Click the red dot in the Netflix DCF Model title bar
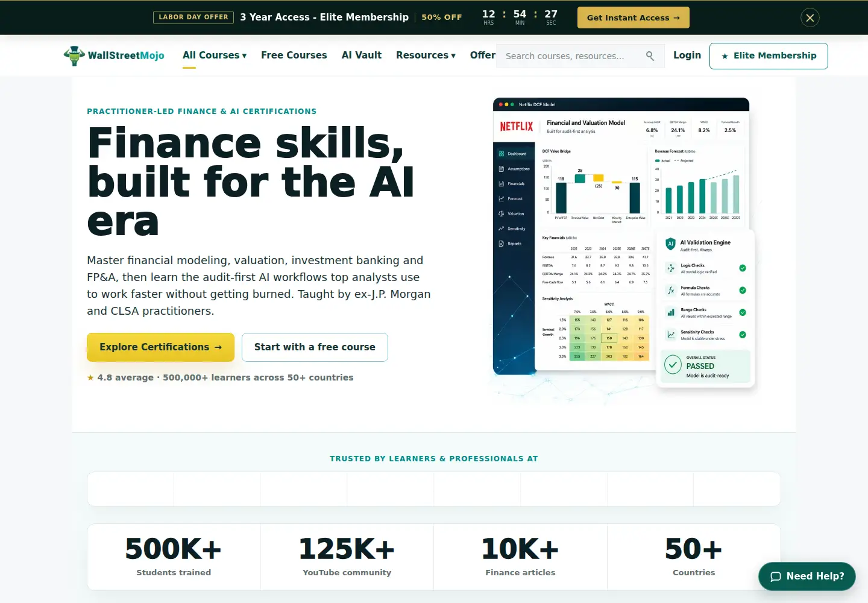868x603 pixels. point(501,104)
